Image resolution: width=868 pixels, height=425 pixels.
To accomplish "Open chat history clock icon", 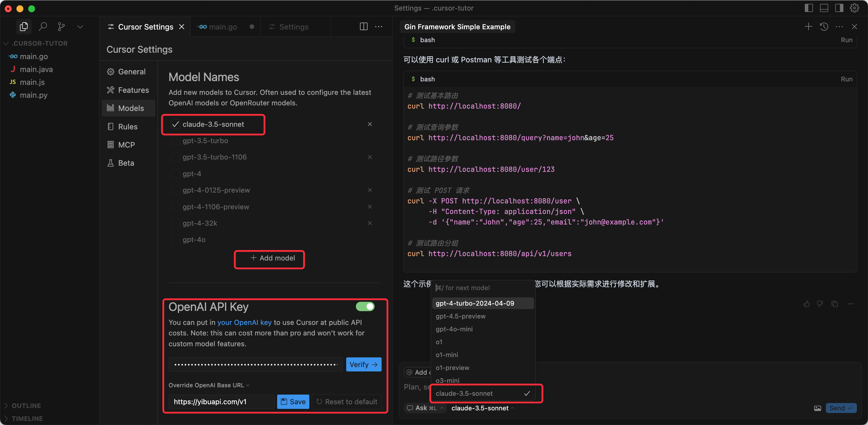I will click(x=824, y=27).
